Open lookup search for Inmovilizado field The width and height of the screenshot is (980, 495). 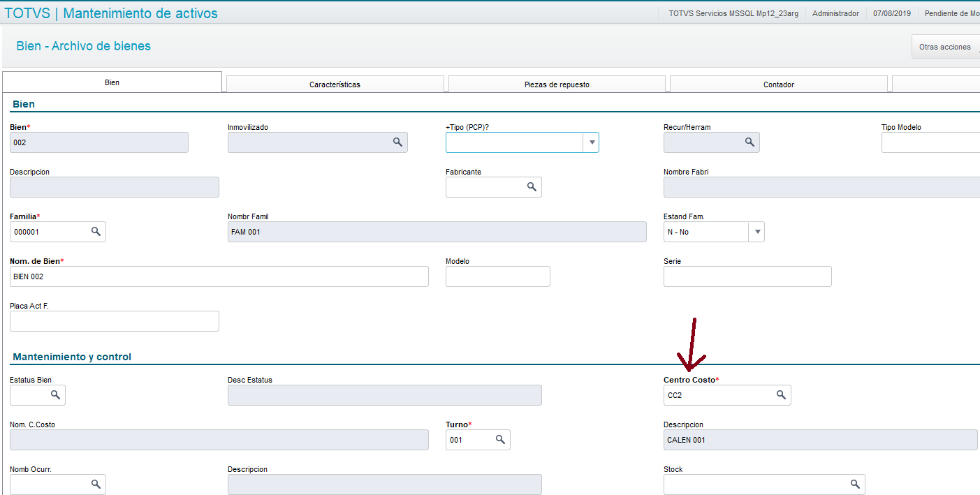pos(397,142)
